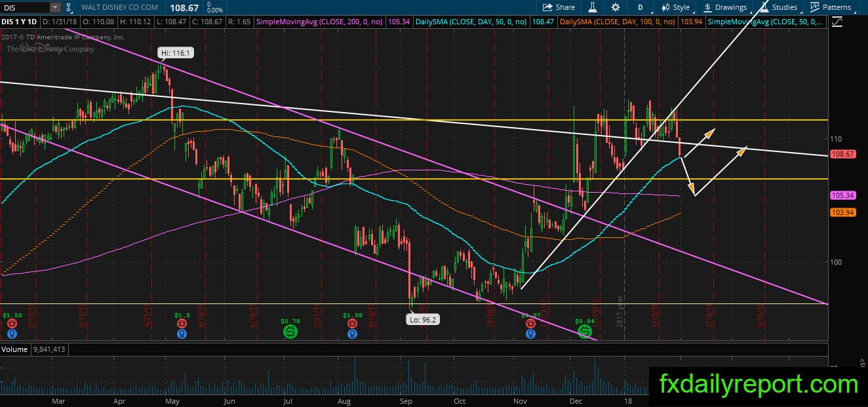
Task: Click the green dividend icon under $0.84
Action: 583,332
